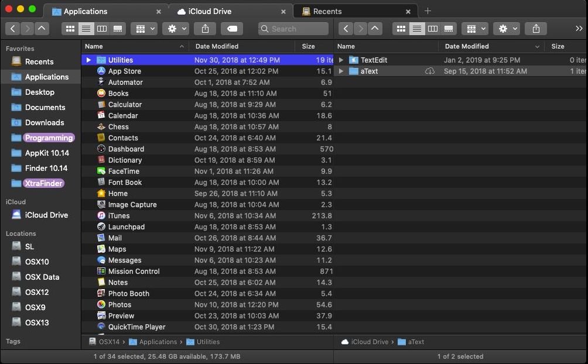Switch left pane to list view
Screen dimensions: 588x364
86,29
